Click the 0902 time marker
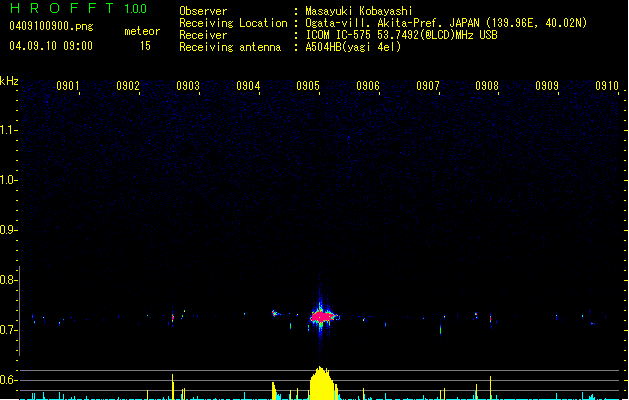629x400 pixels. point(128,86)
